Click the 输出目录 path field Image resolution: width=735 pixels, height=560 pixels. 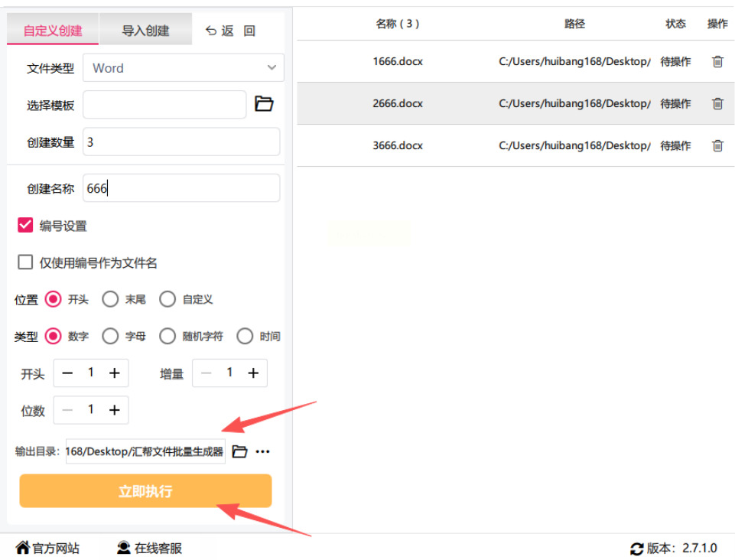145,451
